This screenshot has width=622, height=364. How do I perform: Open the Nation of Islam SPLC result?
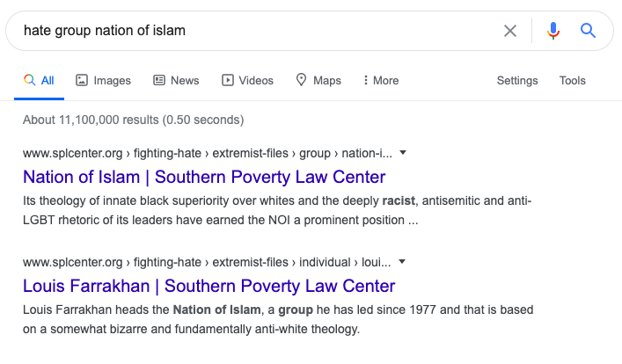pyautogui.click(x=204, y=177)
